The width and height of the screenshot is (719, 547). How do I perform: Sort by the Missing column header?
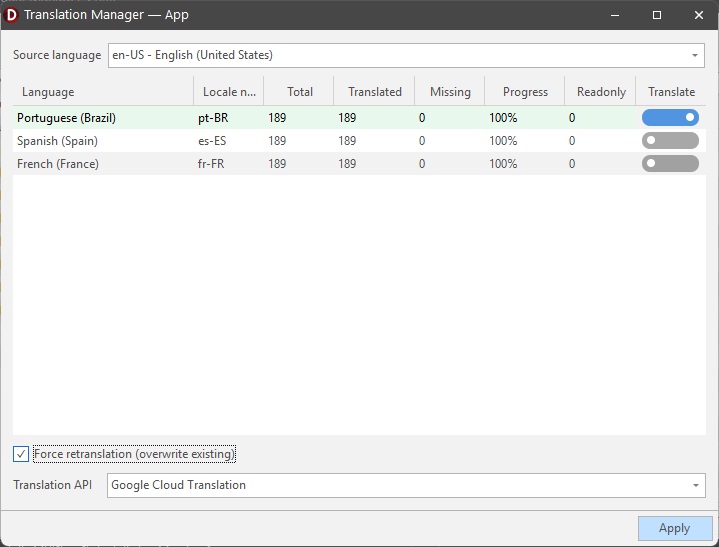click(450, 92)
